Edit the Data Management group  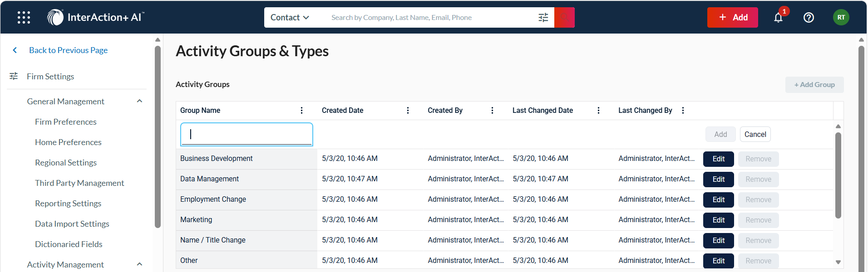click(x=719, y=179)
